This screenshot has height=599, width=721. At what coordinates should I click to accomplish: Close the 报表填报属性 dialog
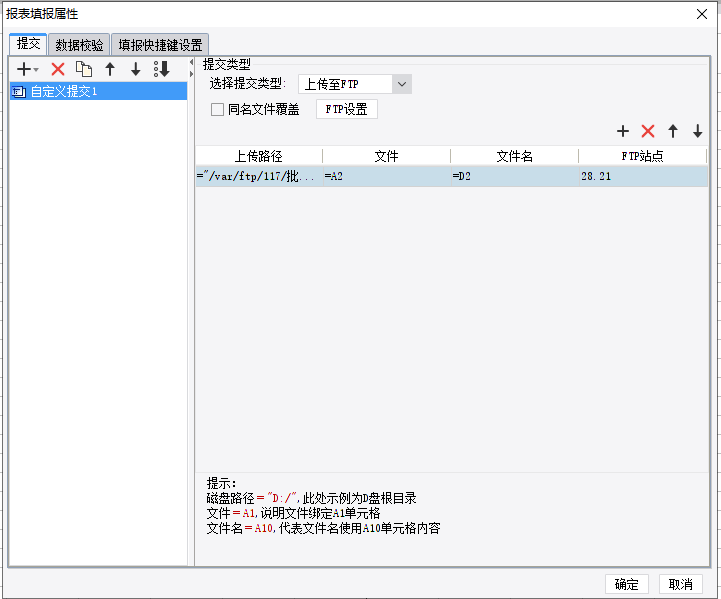[702, 14]
